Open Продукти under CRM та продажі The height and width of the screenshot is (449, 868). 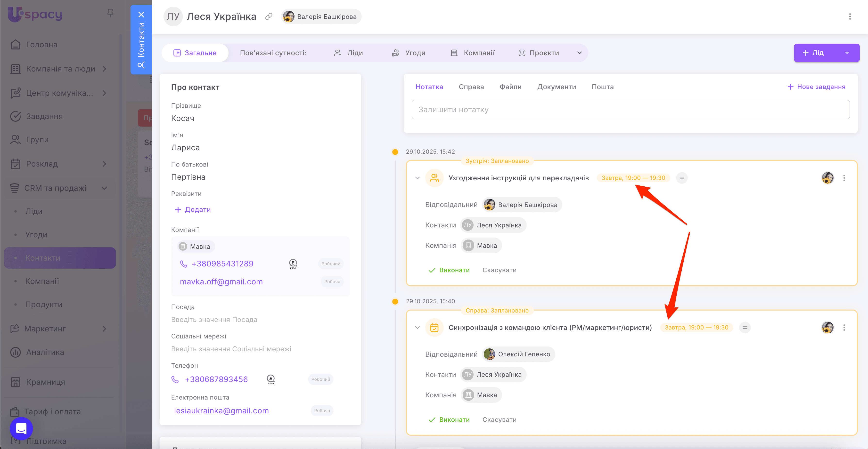44,305
